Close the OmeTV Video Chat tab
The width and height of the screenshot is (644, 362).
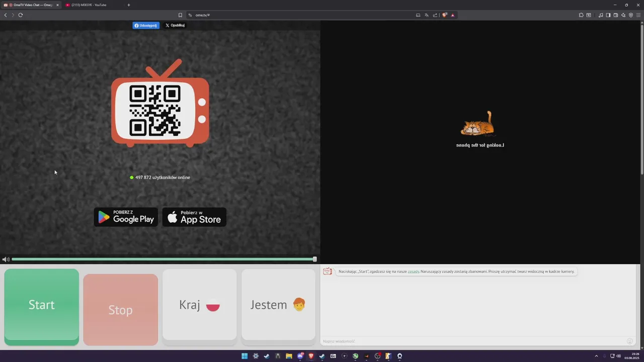click(57, 5)
